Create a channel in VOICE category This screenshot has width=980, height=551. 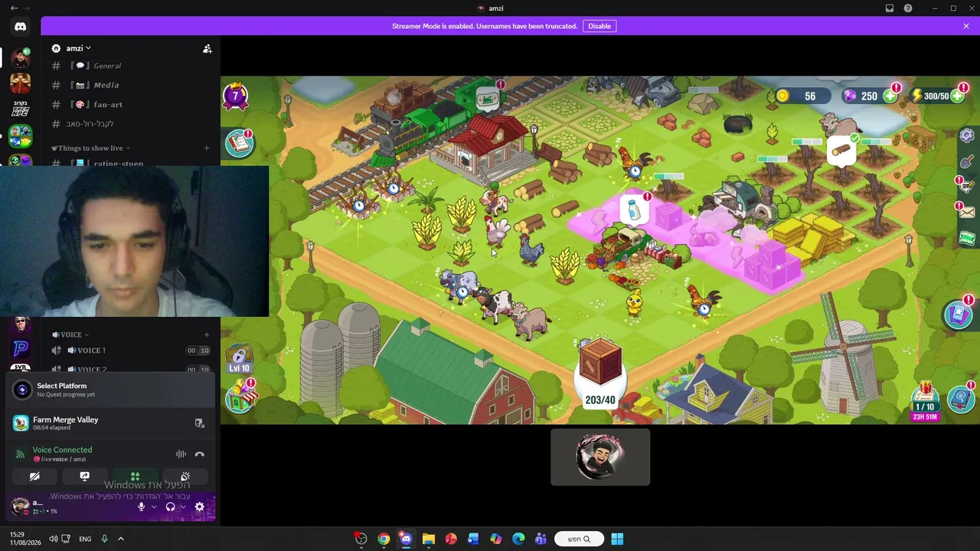[206, 334]
